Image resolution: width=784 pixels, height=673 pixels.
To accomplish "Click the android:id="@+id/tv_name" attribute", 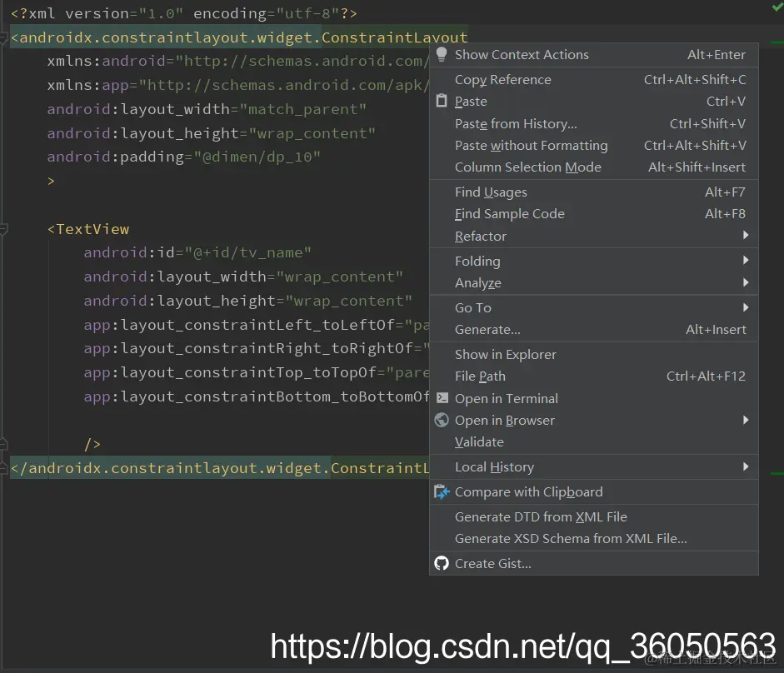I will click(x=197, y=252).
